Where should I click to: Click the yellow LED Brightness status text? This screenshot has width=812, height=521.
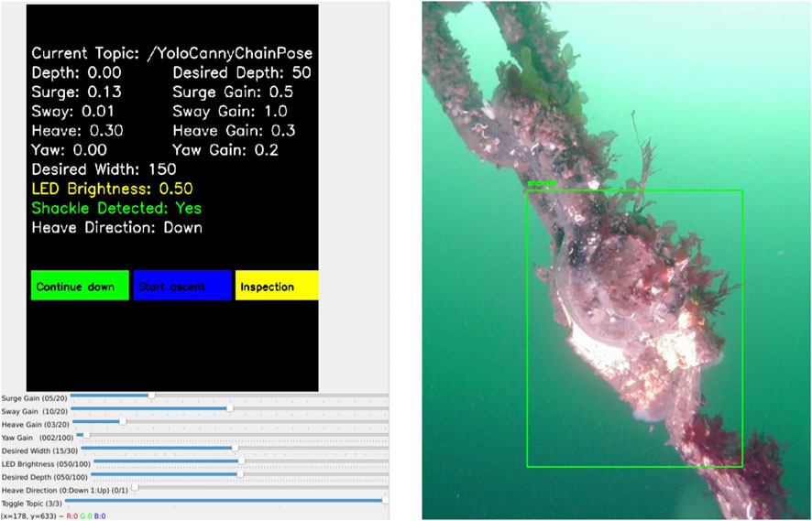pyautogui.click(x=112, y=189)
